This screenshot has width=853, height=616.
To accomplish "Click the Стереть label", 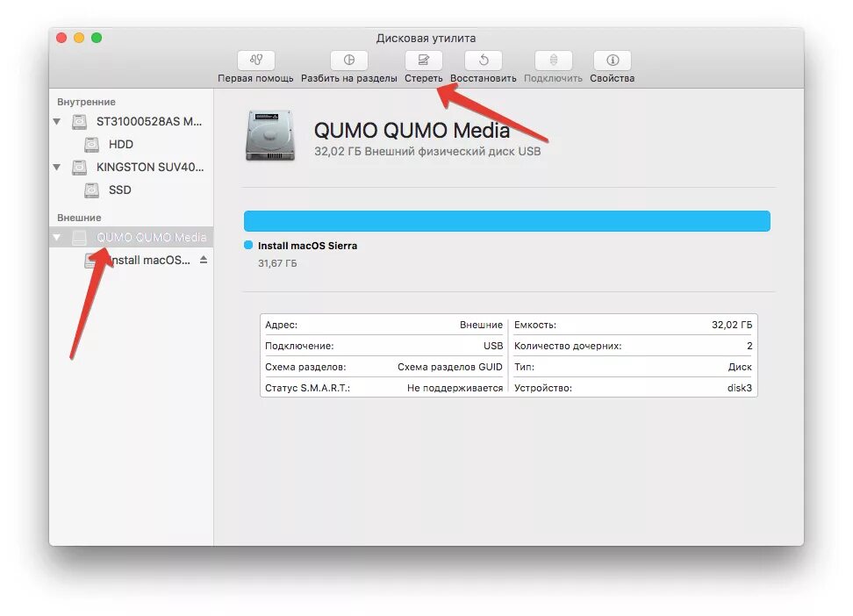I will pyautogui.click(x=423, y=78).
